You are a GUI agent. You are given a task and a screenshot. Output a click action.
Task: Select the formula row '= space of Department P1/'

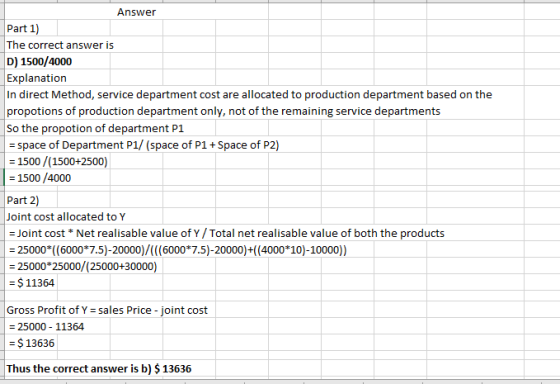[144, 145]
